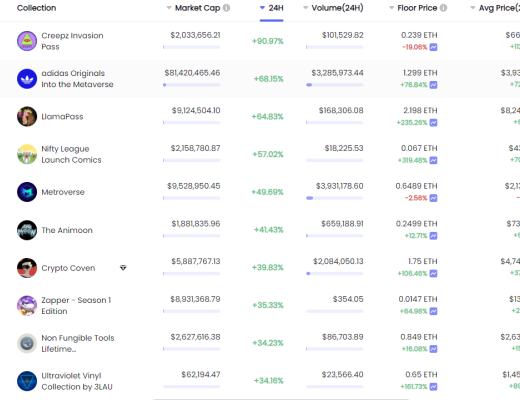Screen dimensions: 520x400
Task: Select volume value $168,306.08
Action: point(341,110)
